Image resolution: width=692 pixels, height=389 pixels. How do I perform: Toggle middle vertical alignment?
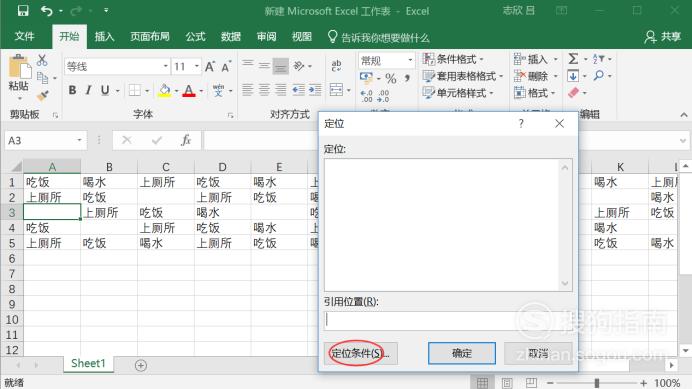[264, 66]
